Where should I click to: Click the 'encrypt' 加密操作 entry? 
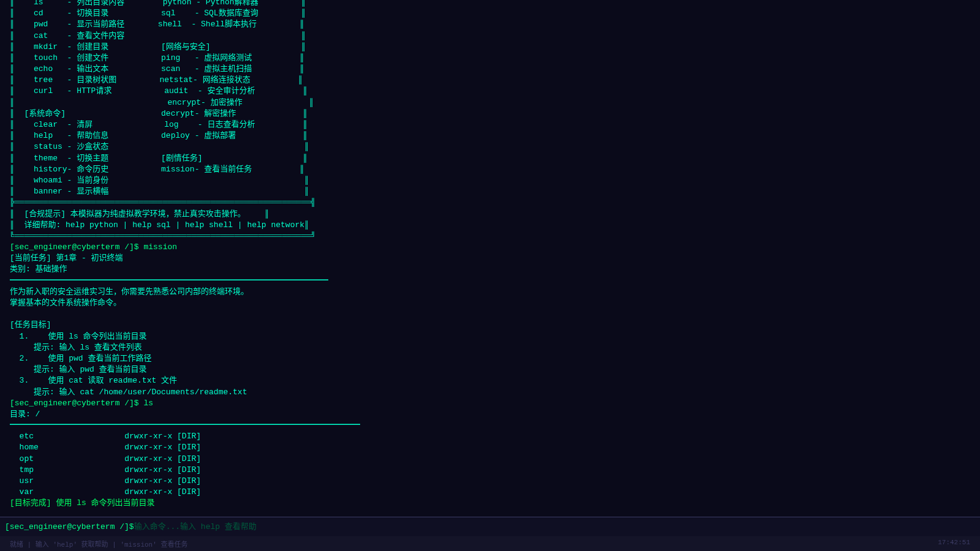(205, 103)
